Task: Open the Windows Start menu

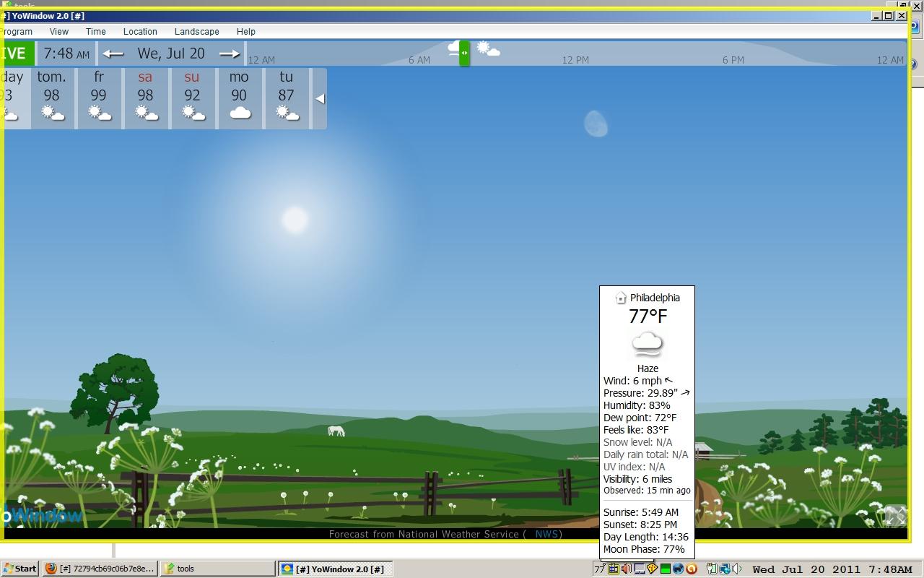Action: (x=19, y=569)
